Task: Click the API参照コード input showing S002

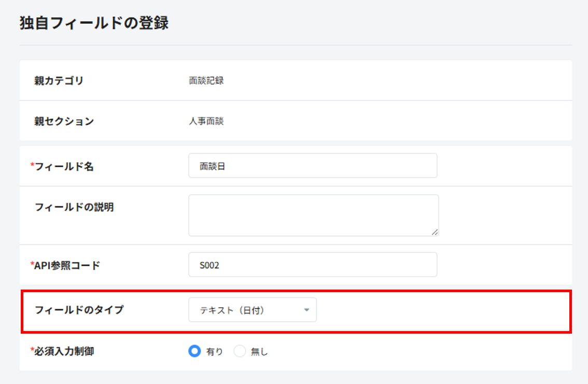Action: [x=312, y=265]
